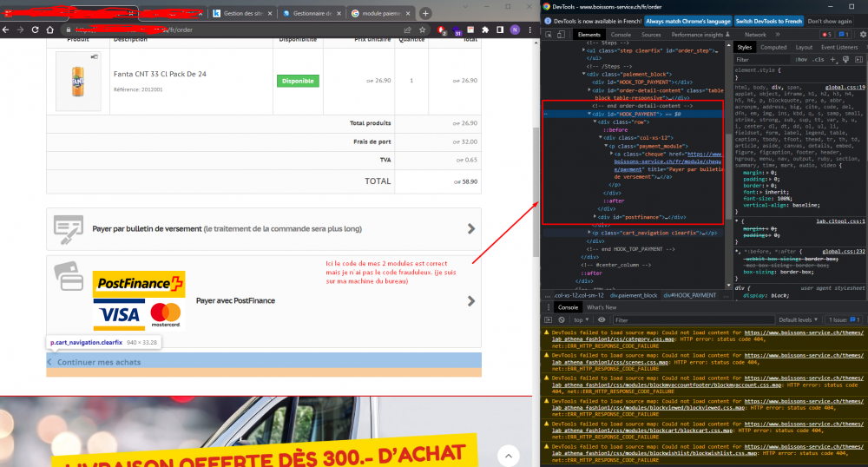Image resolution: width=868 pixels, height=467 pixels.
Task: Expand the ul order_step node
Action: click(x=583, y=49)
